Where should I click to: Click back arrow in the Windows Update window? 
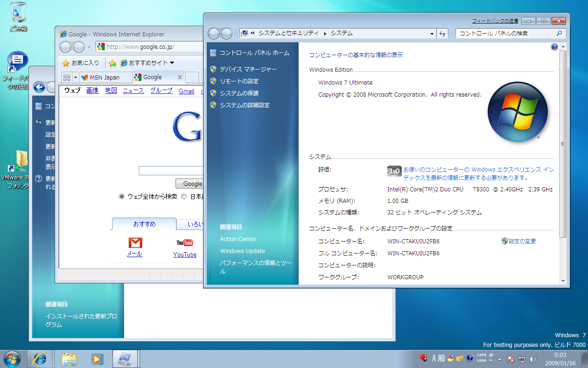40,87
